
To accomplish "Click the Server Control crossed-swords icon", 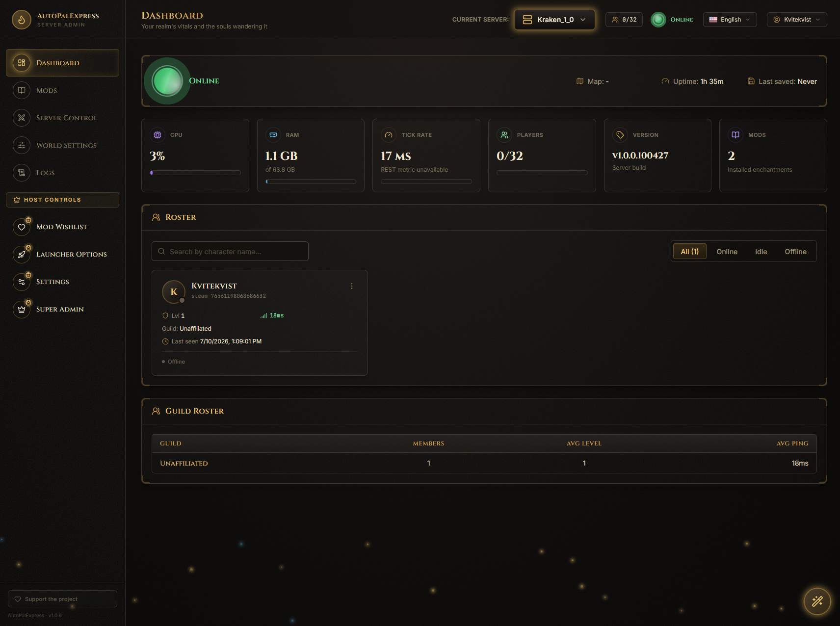I will (x=22, y=118).
